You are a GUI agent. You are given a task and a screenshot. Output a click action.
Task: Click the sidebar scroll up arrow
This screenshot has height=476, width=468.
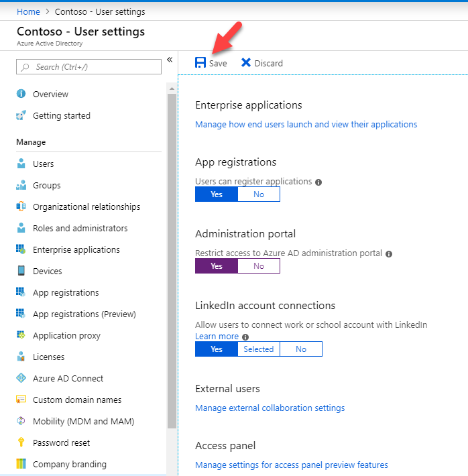tap(172, 88)
